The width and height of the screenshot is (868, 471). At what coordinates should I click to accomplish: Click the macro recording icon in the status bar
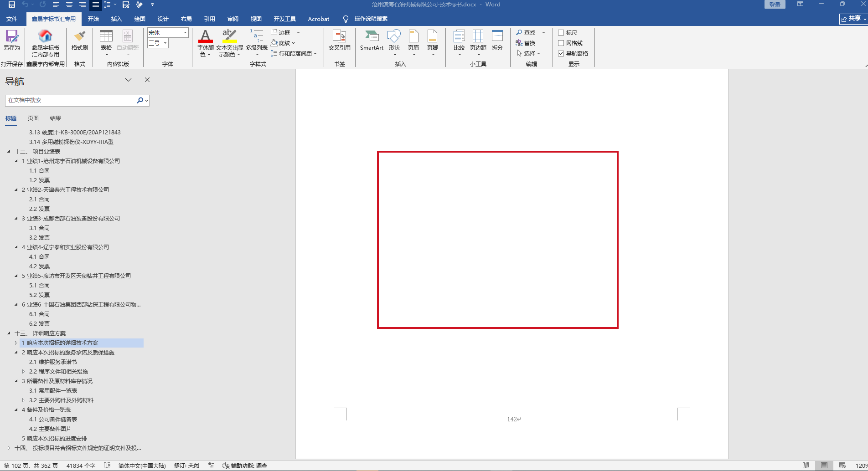tap(212, 466)
